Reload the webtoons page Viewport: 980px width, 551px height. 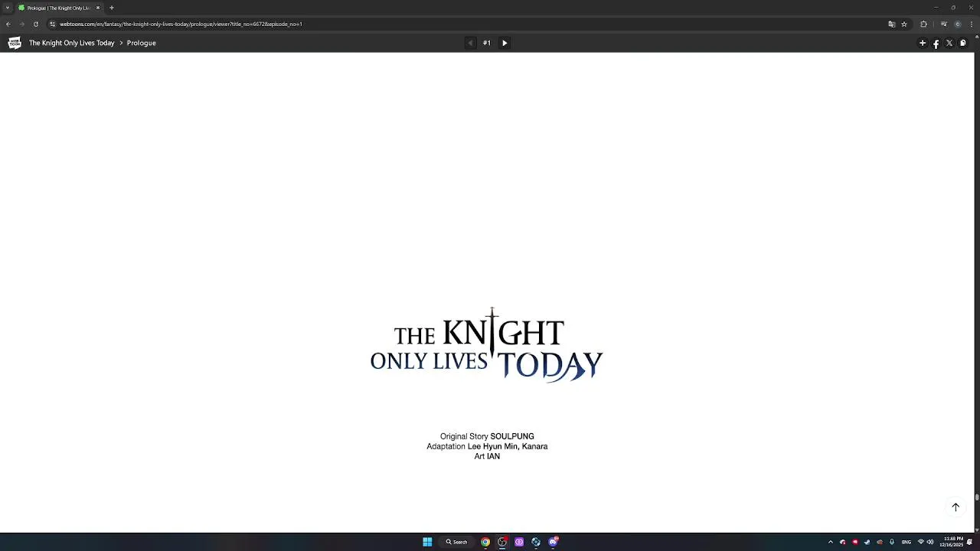[35, 24]
